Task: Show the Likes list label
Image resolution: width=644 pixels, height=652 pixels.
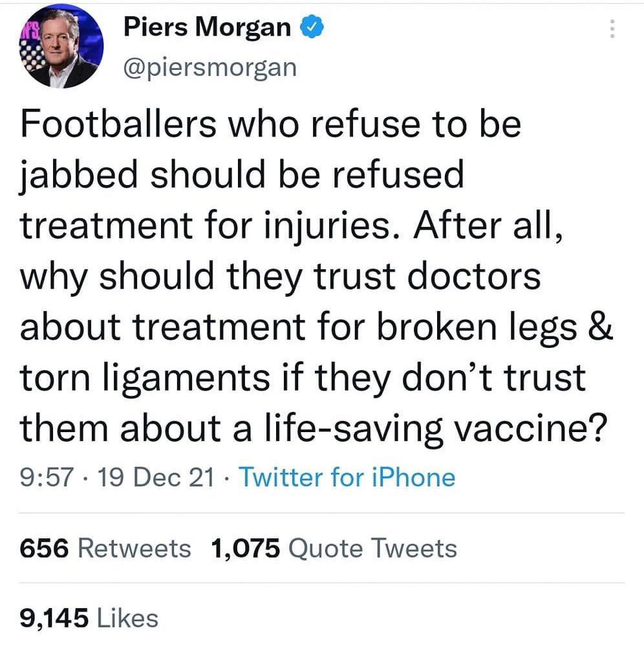Action: tap(127, 618)
